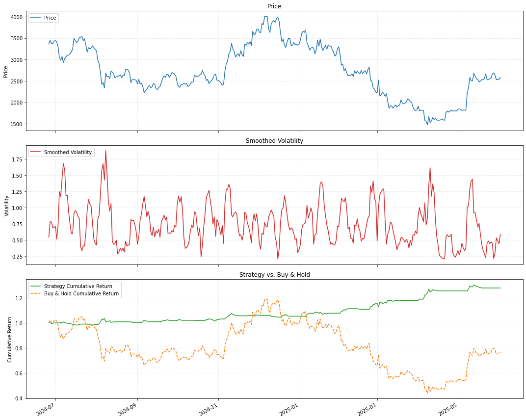Viewport: 526px width, 420px height.
Task: Select the blue price line at its 4000 peak
Action: pyautogui.click(x=265, y=17)
